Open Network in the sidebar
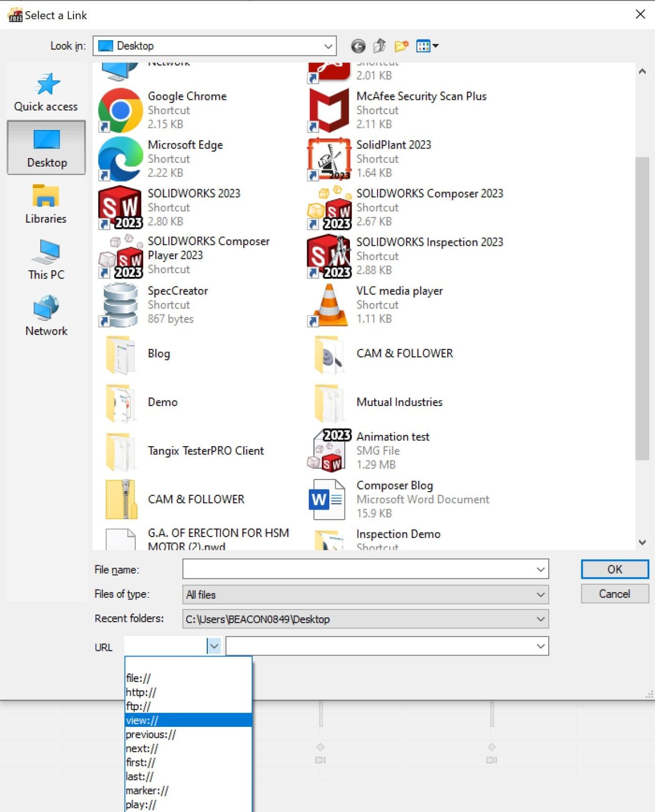Viewport: 655px width, 812px height. (46, 316)
